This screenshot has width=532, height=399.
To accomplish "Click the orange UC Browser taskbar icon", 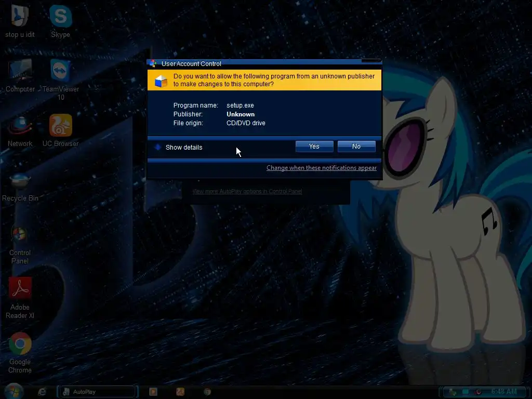I will coord(180,392).
